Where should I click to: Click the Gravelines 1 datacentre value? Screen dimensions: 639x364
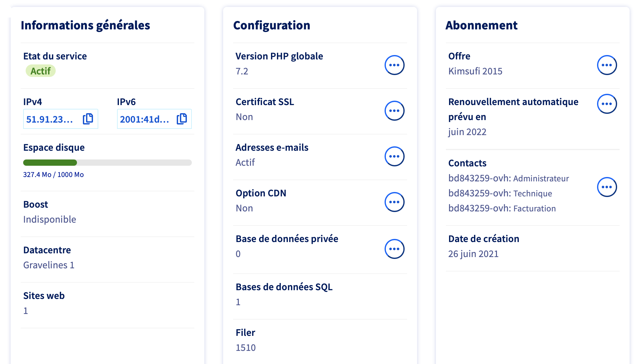[49, 265]
